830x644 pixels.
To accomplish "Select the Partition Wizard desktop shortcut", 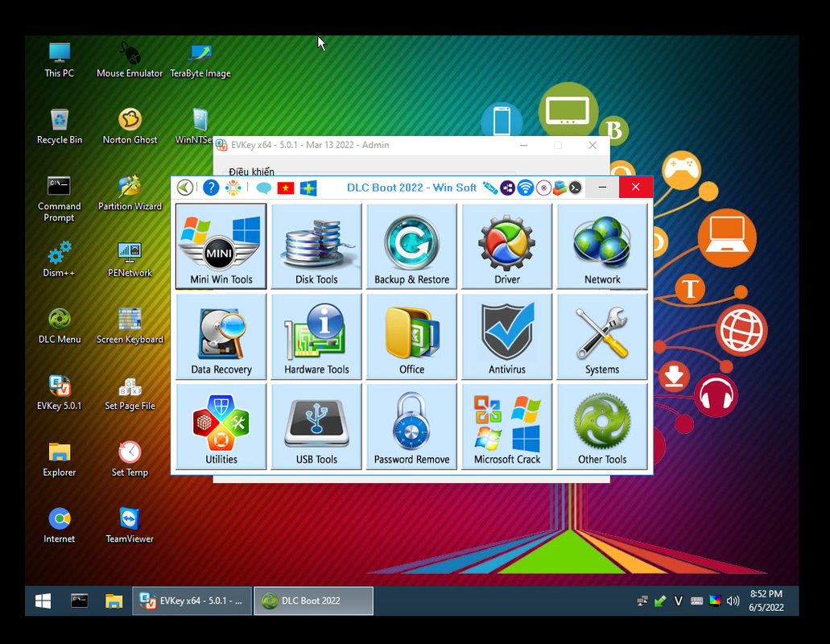I will coord(130,194).
